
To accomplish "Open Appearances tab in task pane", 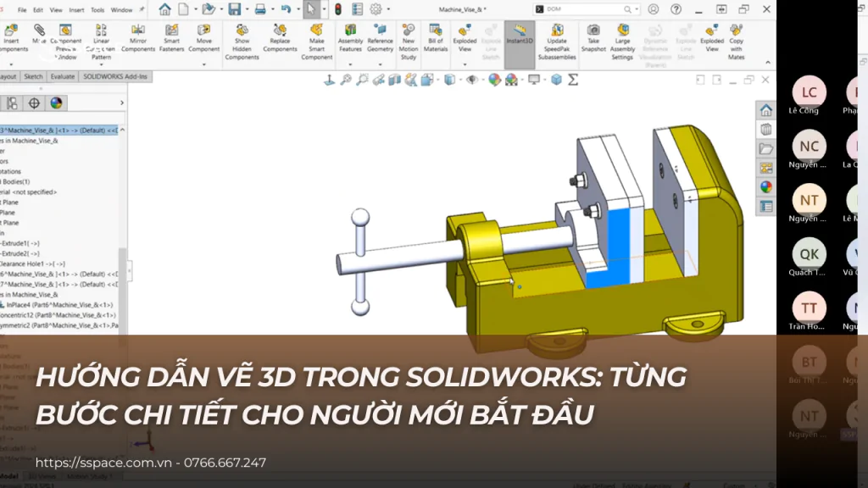I will [x=766, y=187].
